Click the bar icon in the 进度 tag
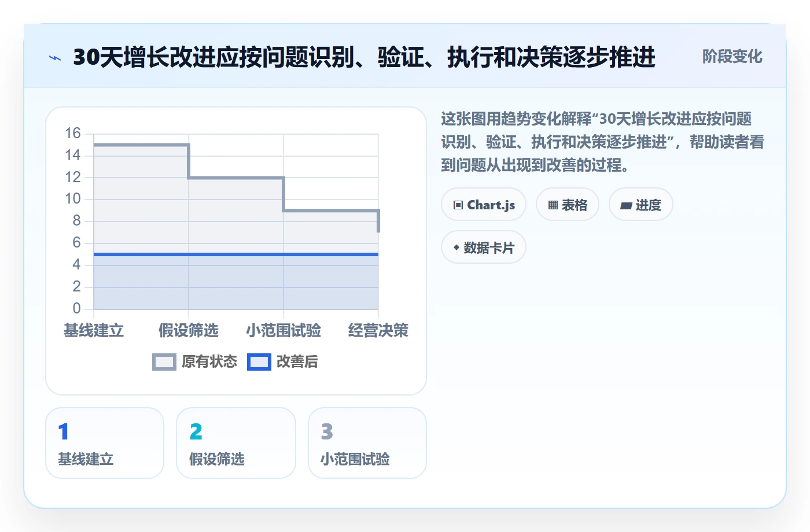Viewport: 810px width, 532px height. 626,205
